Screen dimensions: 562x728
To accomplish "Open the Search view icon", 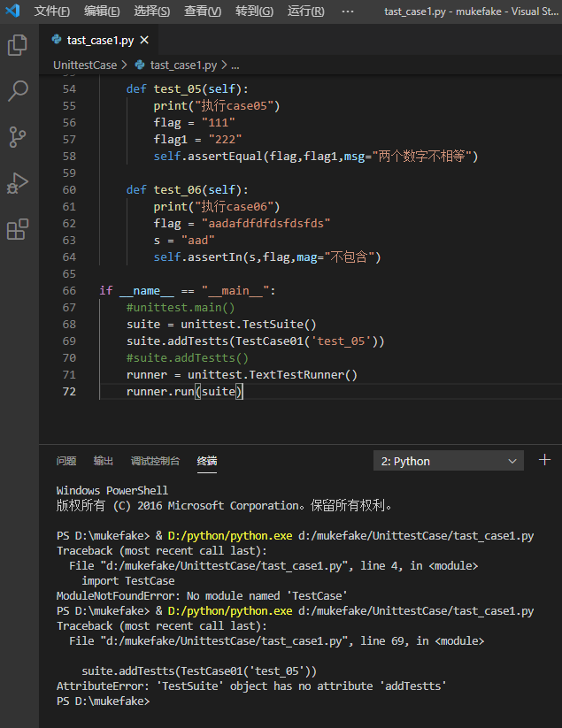I will tap(18, 91).
